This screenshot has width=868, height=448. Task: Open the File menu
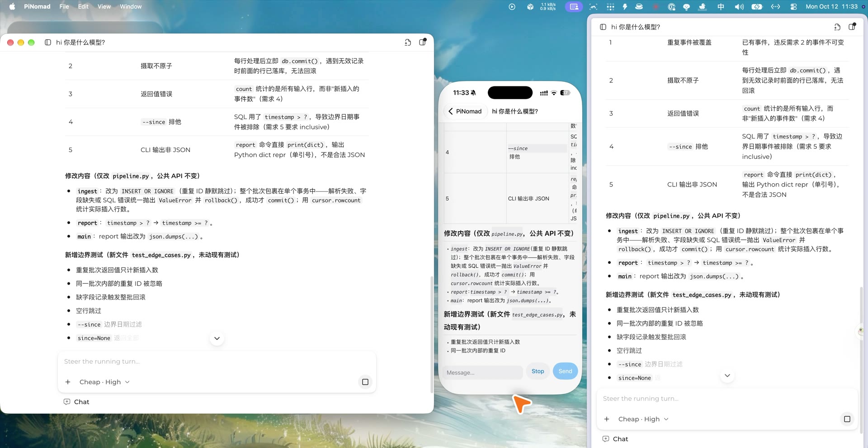click(64, 7)
